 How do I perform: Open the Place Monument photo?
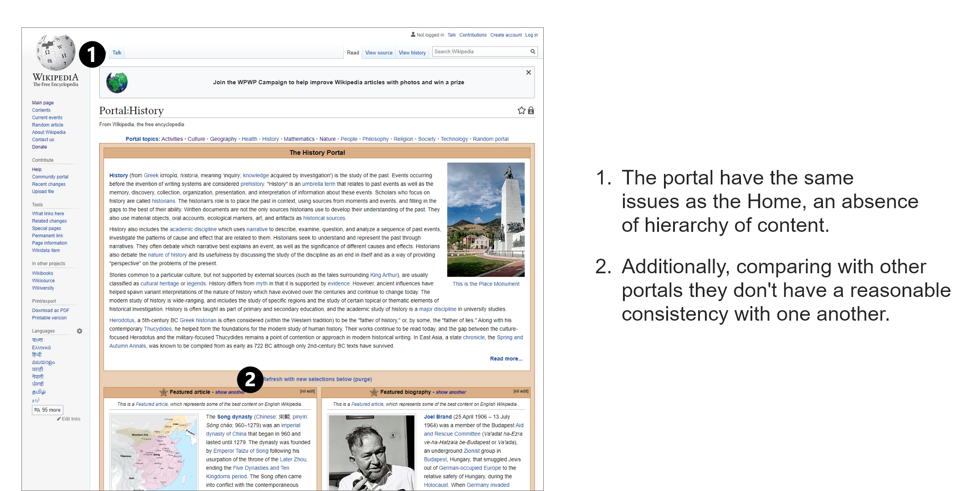click(486, 220)
